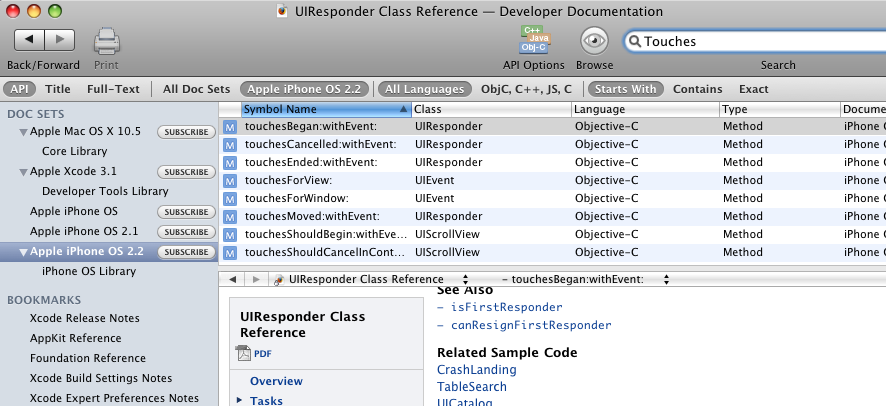
Task: Select Starts With match option
Action: [626, 89]
